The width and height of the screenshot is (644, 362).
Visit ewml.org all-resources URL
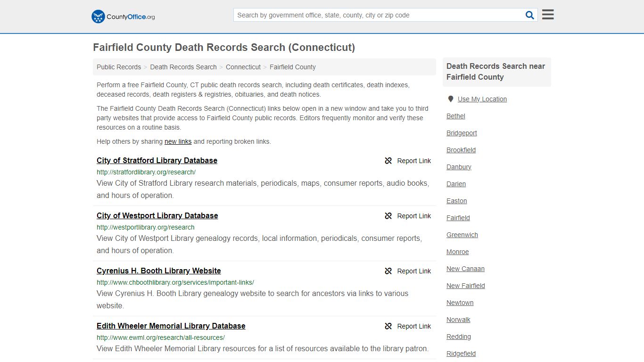[x=161, y=337]
